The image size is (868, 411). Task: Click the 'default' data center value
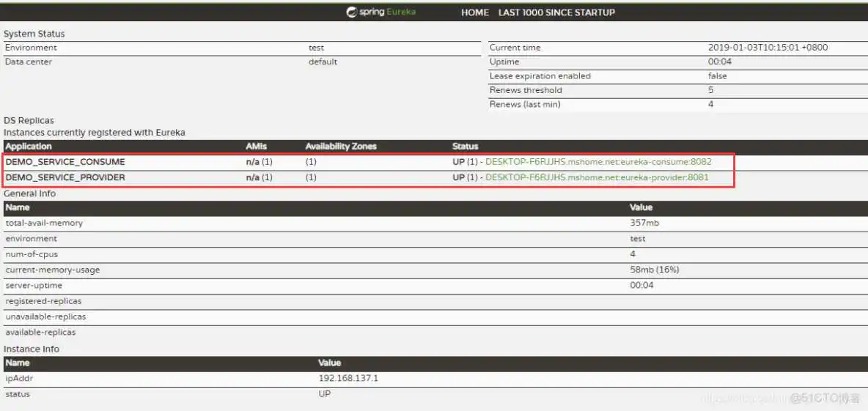[x=323, y=62]
